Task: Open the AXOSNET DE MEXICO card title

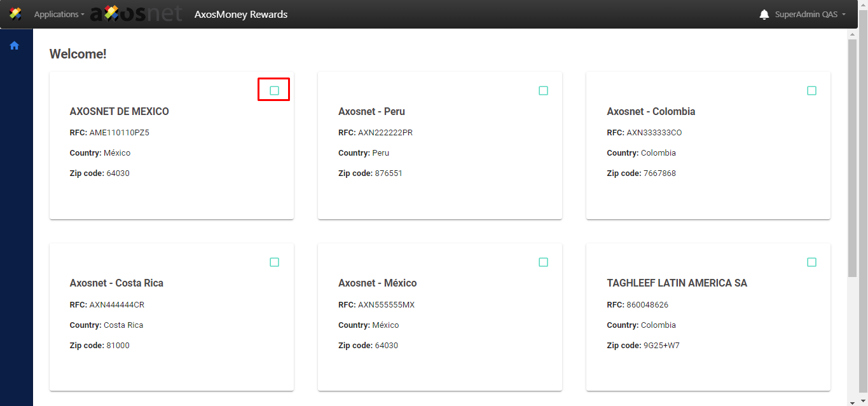Action: (x=120, y=111)
